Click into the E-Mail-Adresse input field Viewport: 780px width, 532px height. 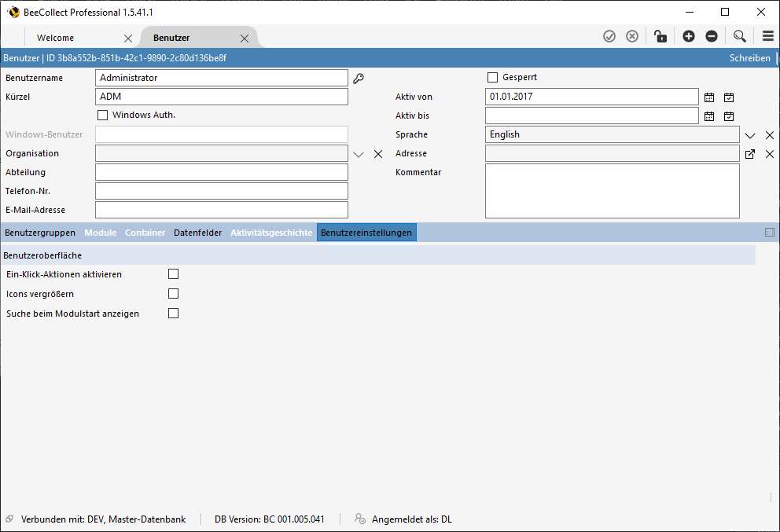pos(221,210)
